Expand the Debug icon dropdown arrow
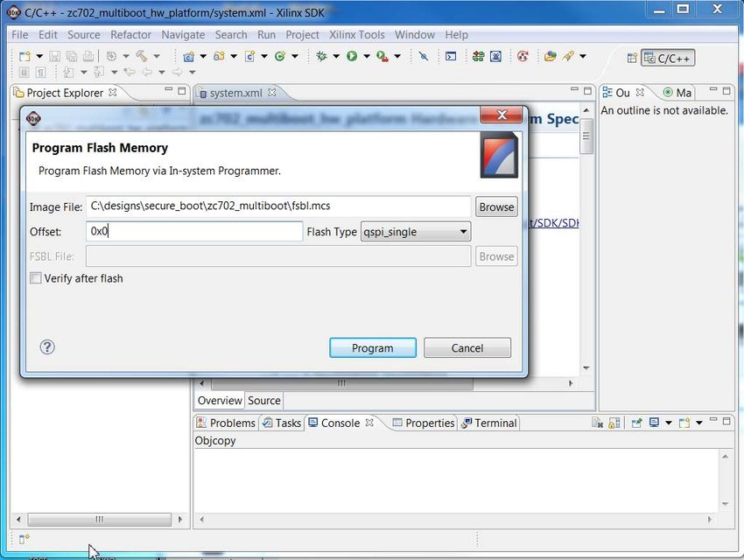744x560 pixels. 336,56
